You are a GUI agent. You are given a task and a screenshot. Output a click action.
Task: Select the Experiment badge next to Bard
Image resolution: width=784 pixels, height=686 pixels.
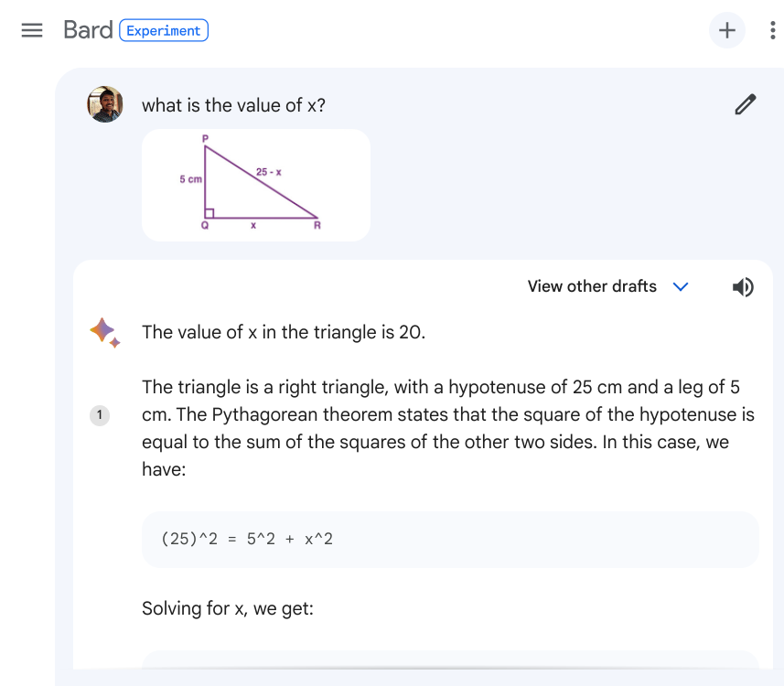pos(164,30)
